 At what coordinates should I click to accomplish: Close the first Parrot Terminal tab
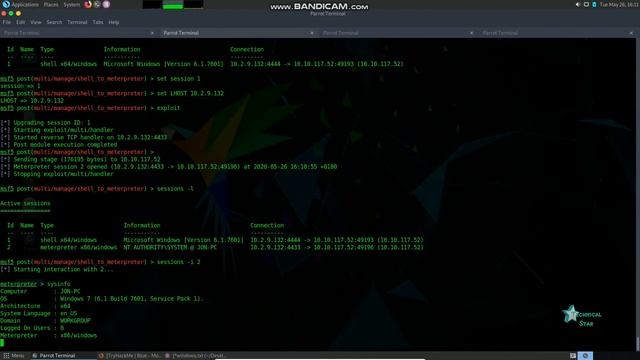pos(152,33)
